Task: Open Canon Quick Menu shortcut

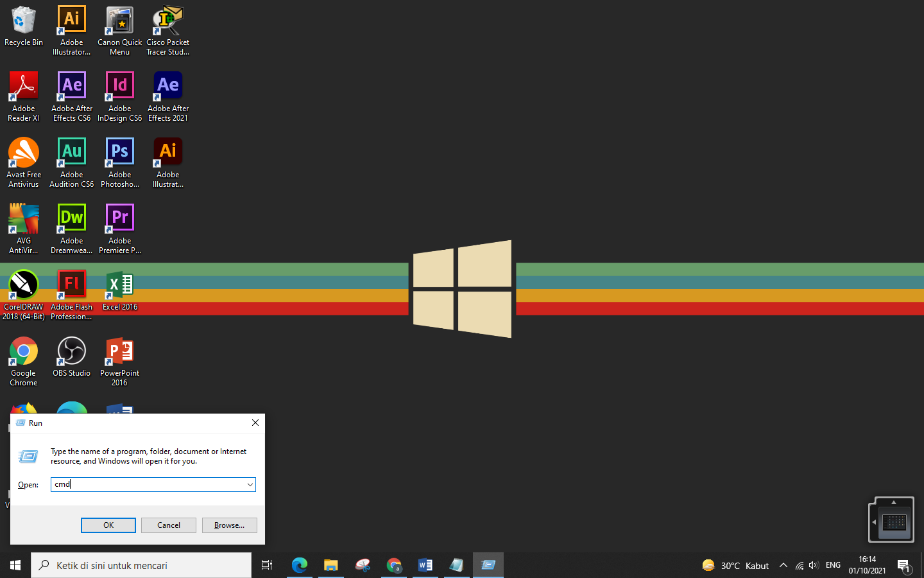Action: tap(120, 31)
